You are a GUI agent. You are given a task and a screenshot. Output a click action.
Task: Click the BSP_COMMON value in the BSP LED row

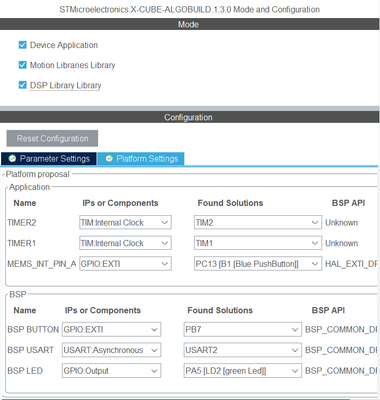[341, 371]
